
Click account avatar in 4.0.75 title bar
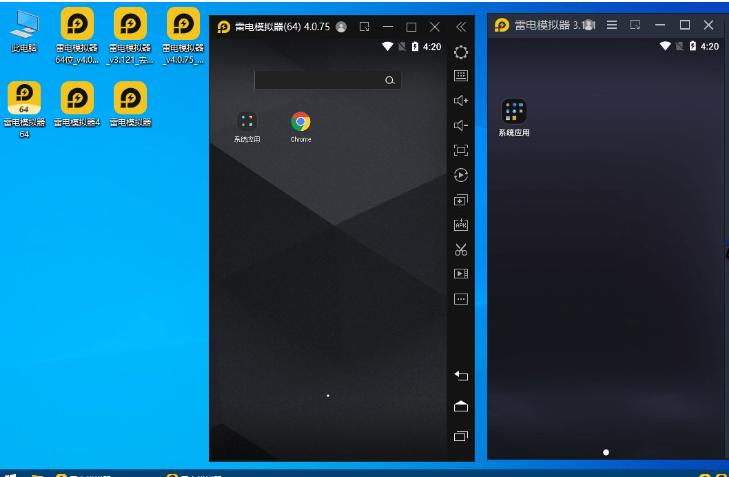(x=341, y=27)
